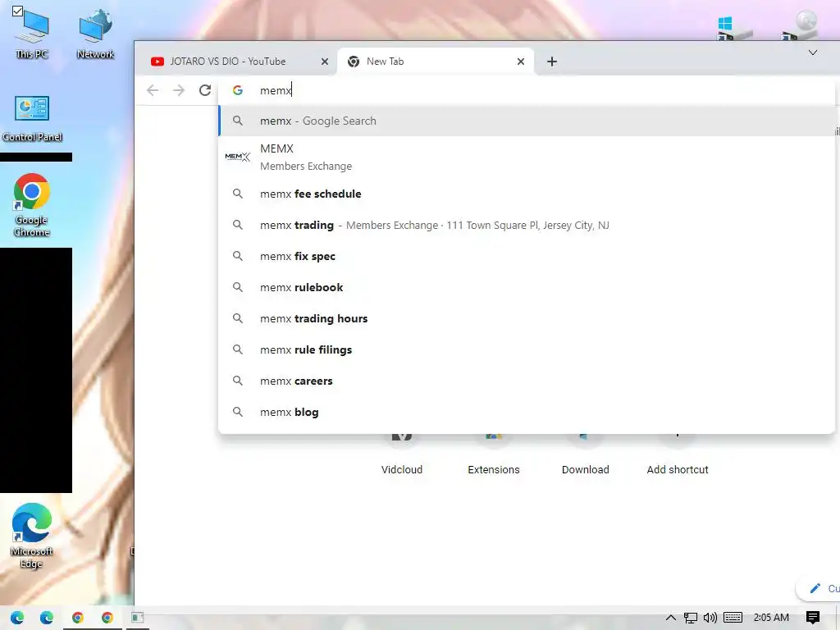The width and height of the screenshot is (840, 630).
Task: Click the Customize Chrome pencil button
Action: point(818,588)
